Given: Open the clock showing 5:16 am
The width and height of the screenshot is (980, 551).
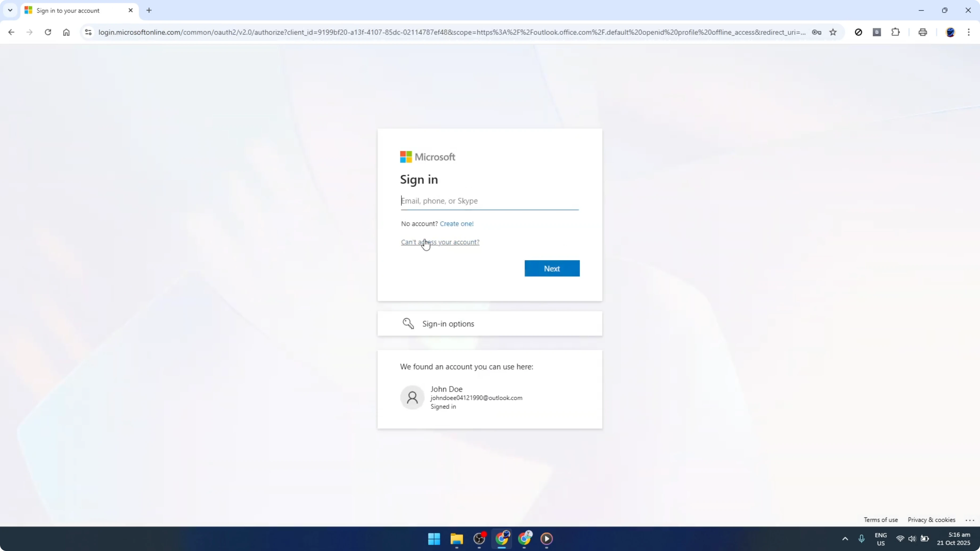Looking at the screenshot, I should click(x=954, y=539).
